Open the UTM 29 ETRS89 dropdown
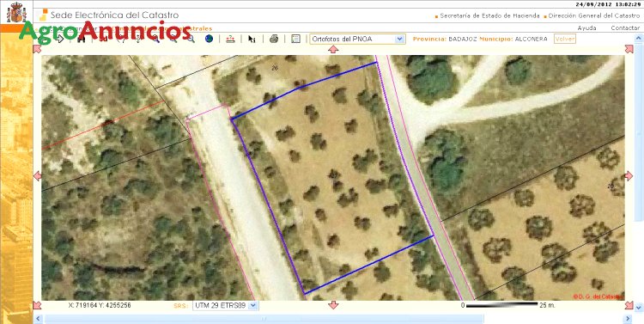 [x=226, y=305]
